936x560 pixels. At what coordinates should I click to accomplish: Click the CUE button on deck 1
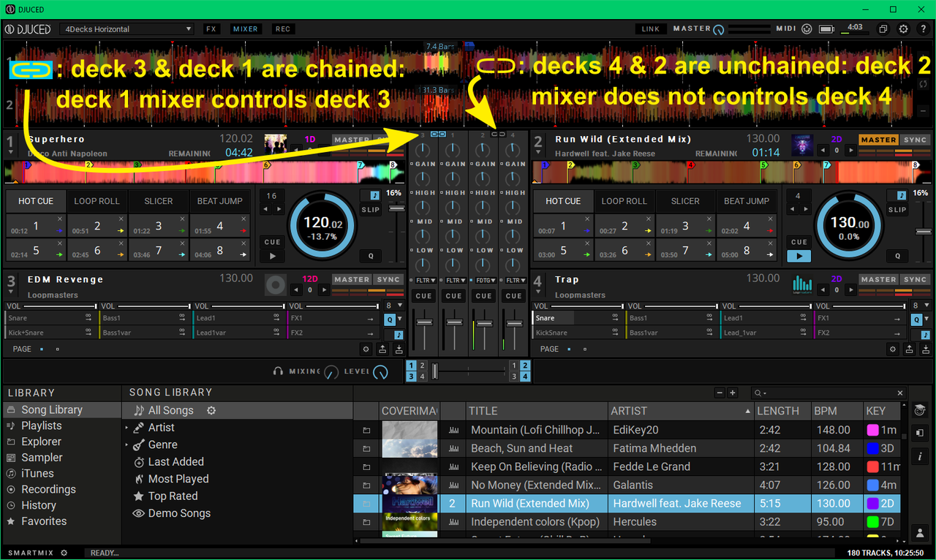click(273, 242)
